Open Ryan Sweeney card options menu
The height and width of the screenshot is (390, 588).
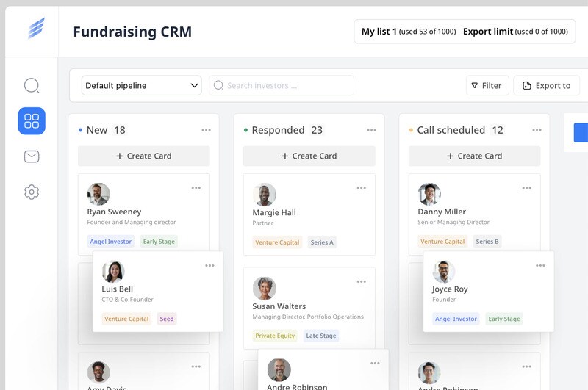[x=196, y=188]
